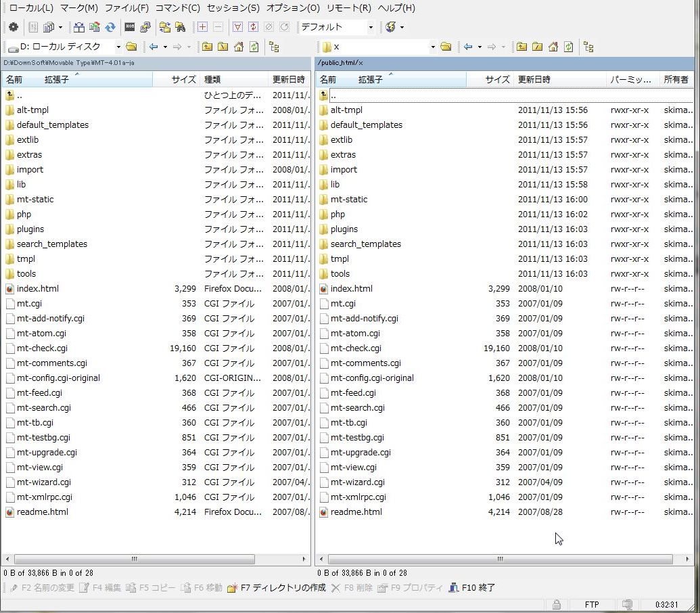Open Preferences via the gear icon
This screenshot has width=700, height=613.
click(x=14, y=27)
